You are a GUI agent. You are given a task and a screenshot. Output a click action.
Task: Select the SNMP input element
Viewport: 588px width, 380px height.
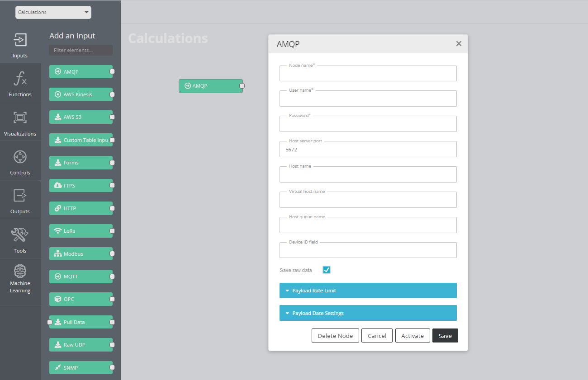pyautogui.click(x=81, y=368)
